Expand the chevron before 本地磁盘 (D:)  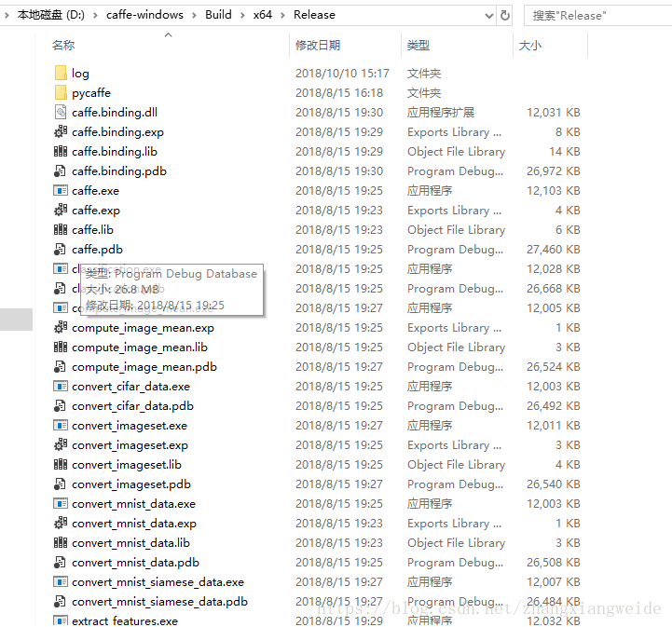(7, 16)
